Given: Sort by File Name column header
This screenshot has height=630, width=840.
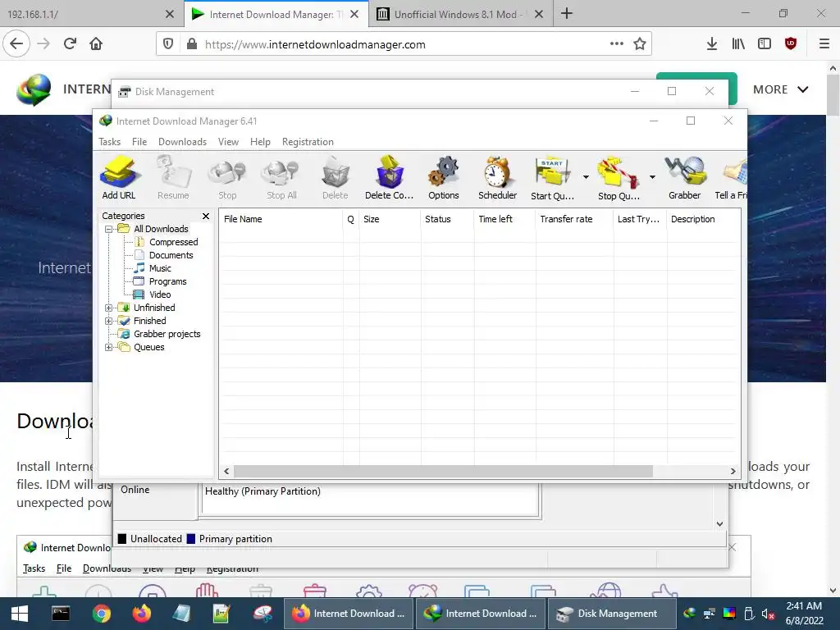Looking at the screenshot, I should (281, 219).
